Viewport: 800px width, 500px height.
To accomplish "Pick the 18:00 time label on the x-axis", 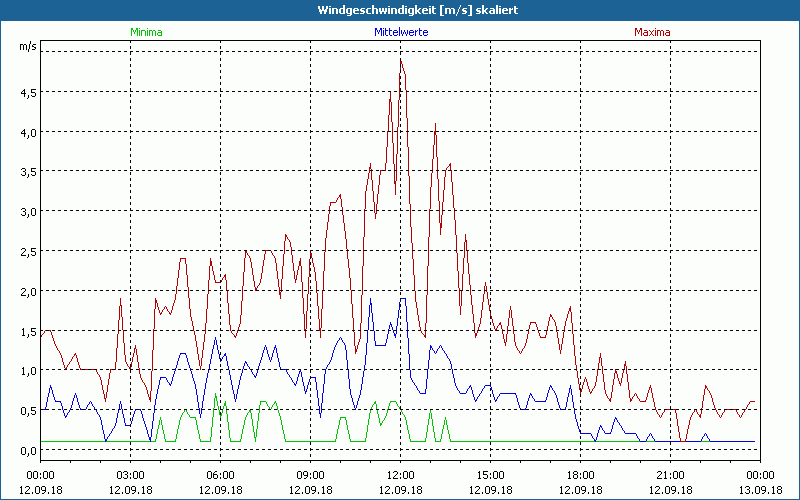I will coord(580,475).
